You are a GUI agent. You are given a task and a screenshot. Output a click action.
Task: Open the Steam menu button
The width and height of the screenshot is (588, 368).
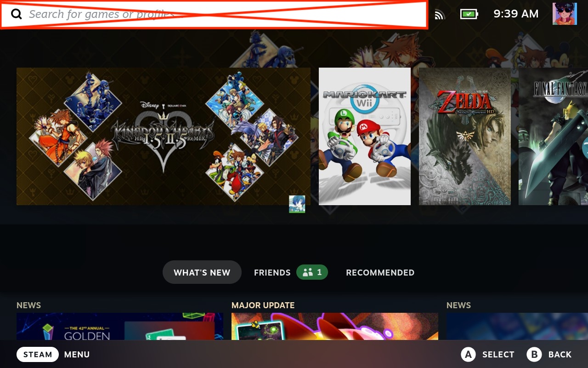click(38, 354)
